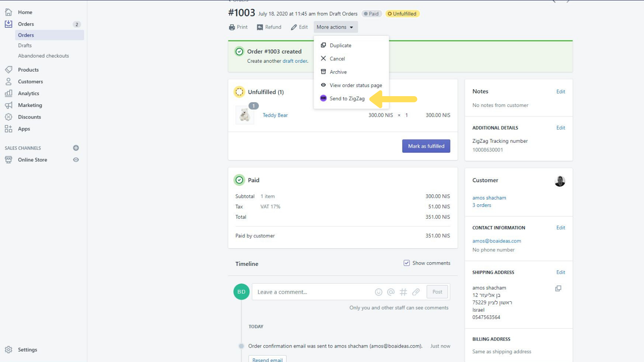Select the Refund icon

click(259, 27)
